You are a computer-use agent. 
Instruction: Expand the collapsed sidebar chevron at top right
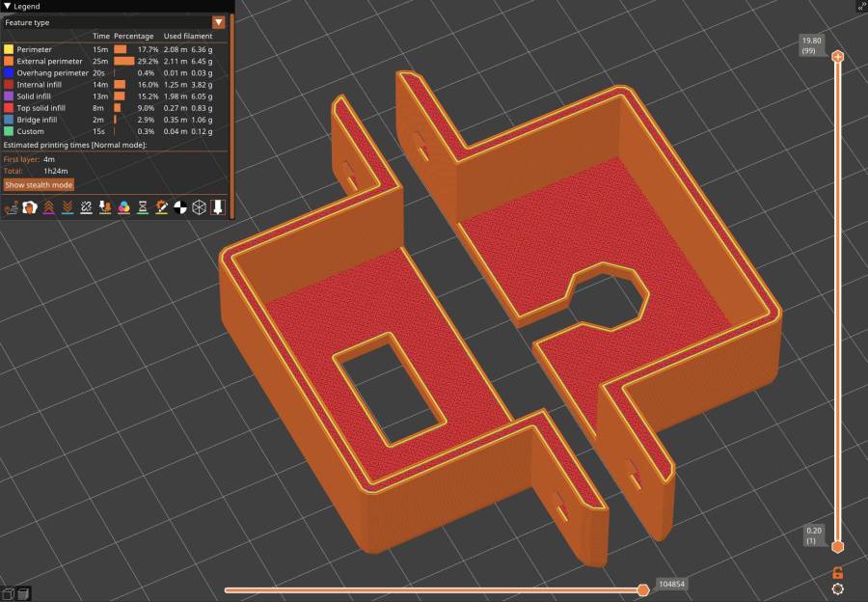[x=860, y=6]
